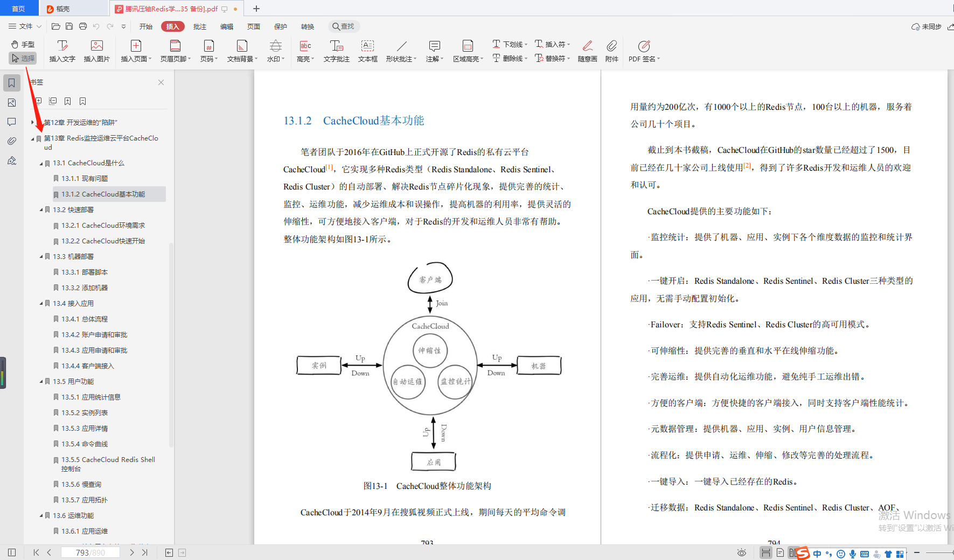The width and height of the screenshot is (954, 560).
Task: Select the Replace Caret (替换符) tool
Action: (552, 58)
